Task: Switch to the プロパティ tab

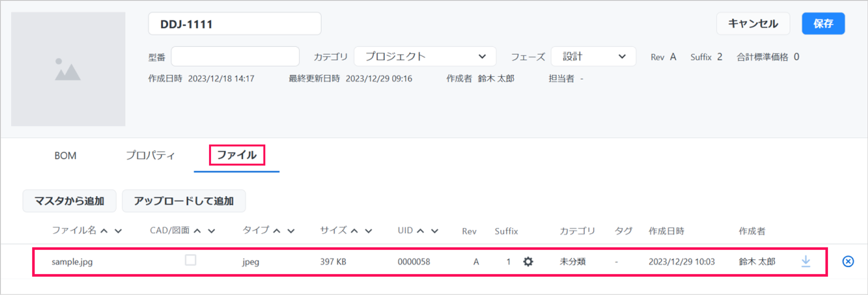Action: (x=150, y=155)
